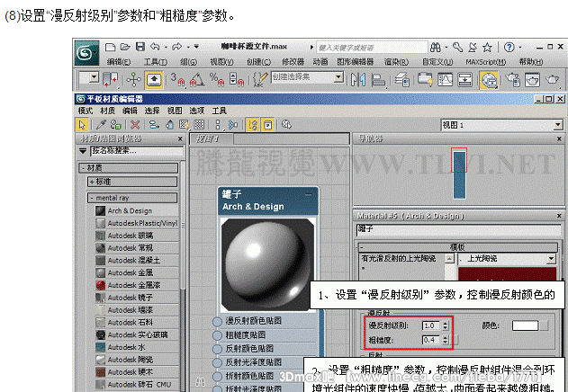The image size is (568, 392).
Task: Open 材质 menu in material editor
Action: pos(108,111)
